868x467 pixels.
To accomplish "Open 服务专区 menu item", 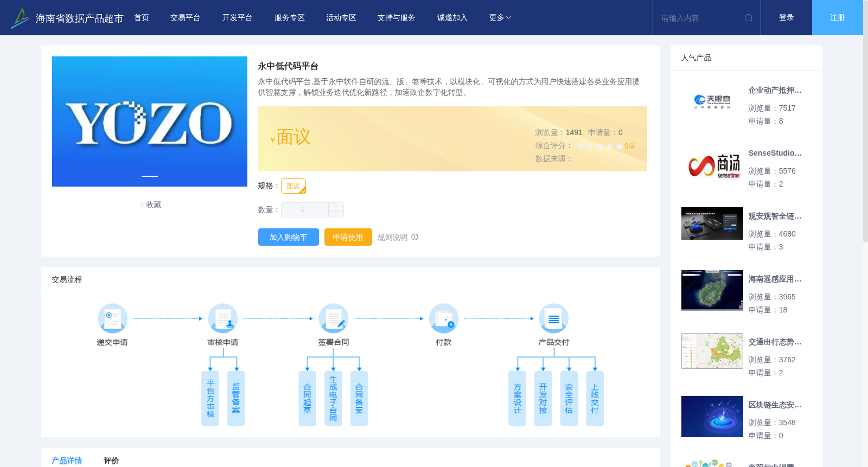I will point(290,18).
